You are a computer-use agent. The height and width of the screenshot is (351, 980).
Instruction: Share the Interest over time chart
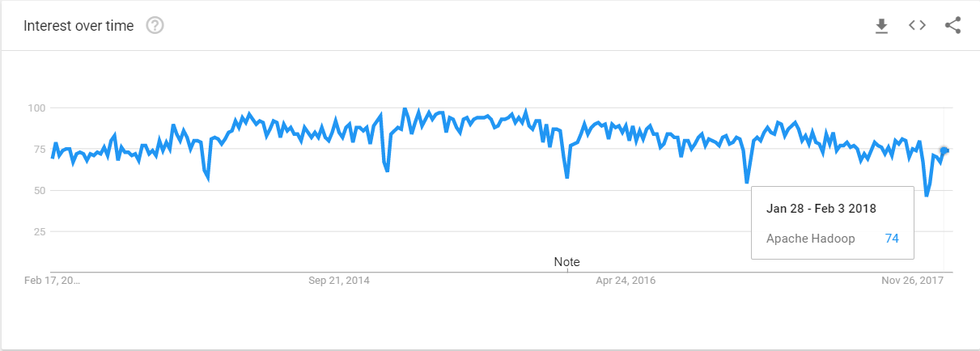953,25
